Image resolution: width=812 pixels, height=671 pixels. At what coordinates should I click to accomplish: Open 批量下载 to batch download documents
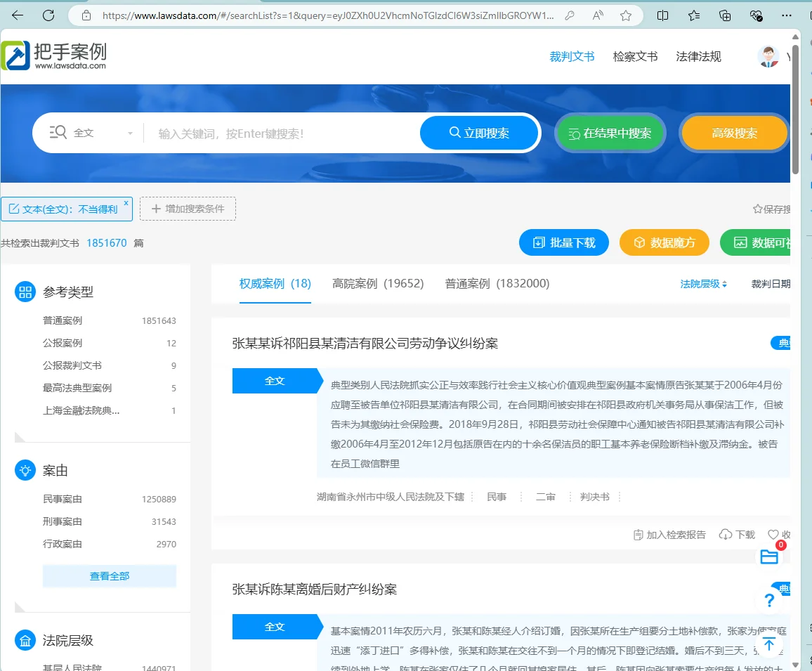pyautogui.click(x=563, y=242)
